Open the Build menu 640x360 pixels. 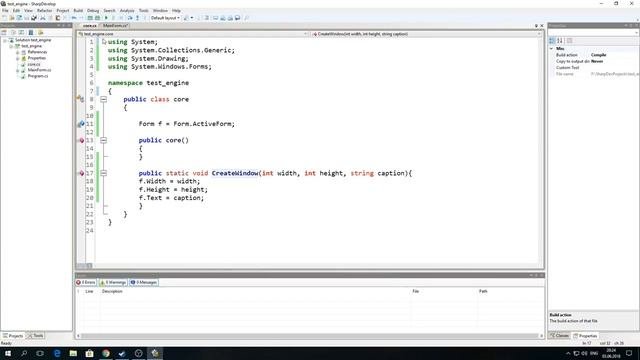point(78,11)
